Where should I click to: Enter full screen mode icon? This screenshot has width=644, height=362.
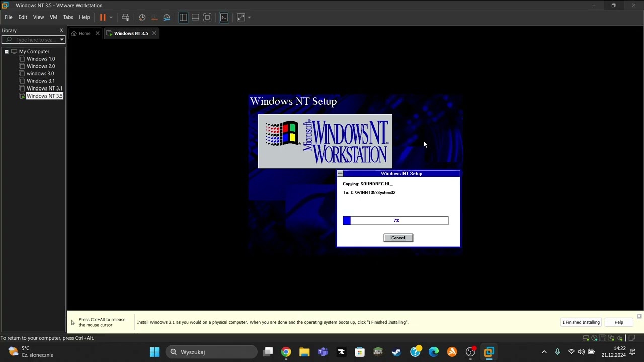pyautogui.click(x=207, y=17)
